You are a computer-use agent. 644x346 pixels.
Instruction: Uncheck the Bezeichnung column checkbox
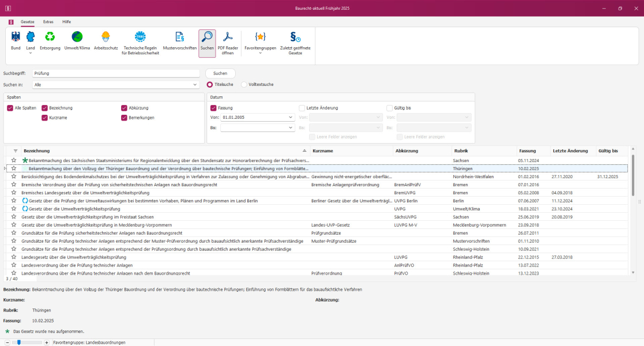pyautogui.click(x=44, y=108)
